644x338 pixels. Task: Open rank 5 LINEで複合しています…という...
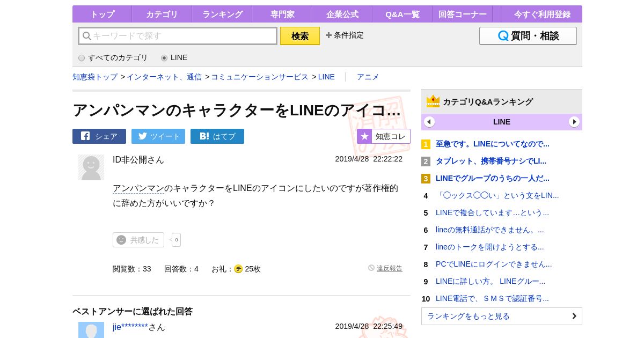click(x=492, y=212)
